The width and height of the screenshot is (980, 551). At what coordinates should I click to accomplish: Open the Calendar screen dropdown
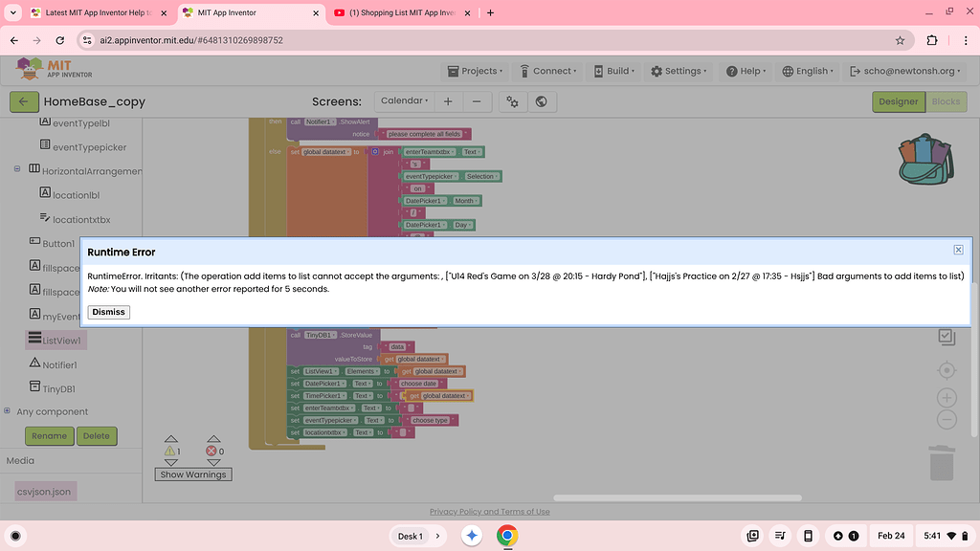pos(404,101)
